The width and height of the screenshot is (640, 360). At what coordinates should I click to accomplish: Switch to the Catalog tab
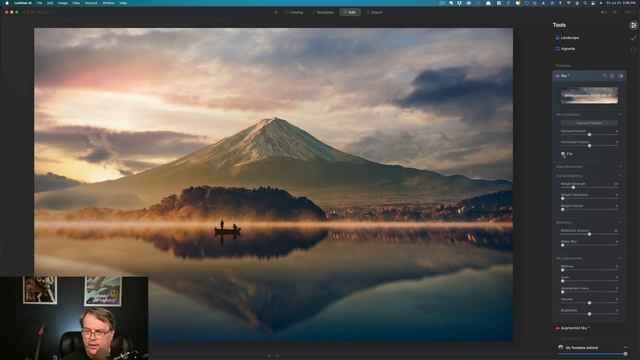pyautogui.click(x=294, y=12)
